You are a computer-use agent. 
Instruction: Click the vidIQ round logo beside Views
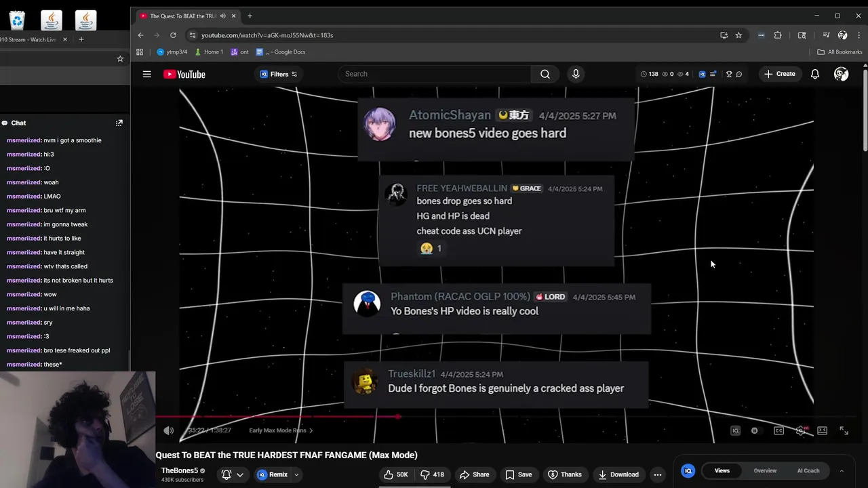pos(688,470)
